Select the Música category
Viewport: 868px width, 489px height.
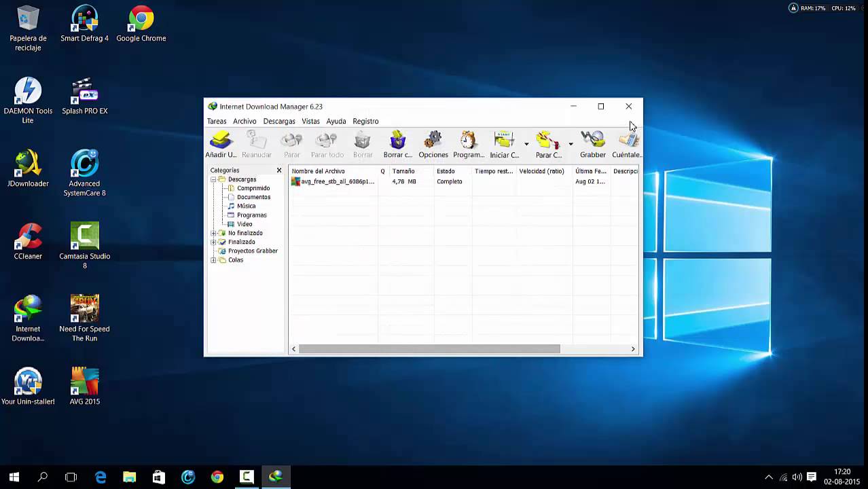click(x=246, y=206)
